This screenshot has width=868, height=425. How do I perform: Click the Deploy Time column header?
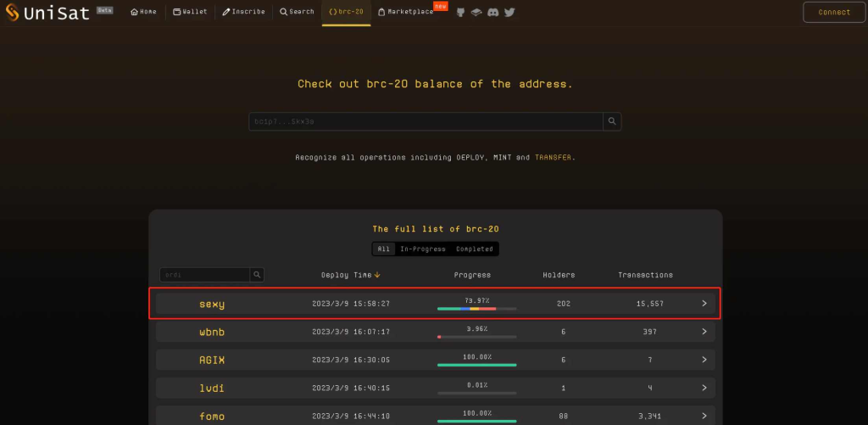(347, 275)
